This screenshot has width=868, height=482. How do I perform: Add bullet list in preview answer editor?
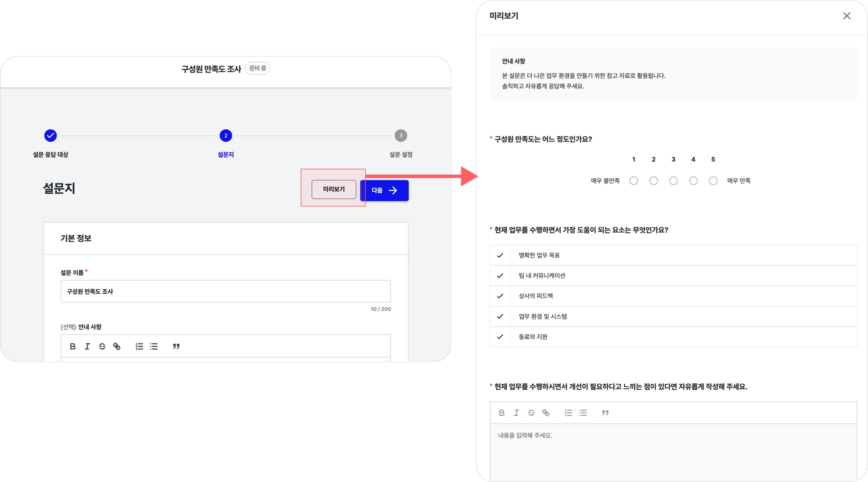click(x=583, y=413)
